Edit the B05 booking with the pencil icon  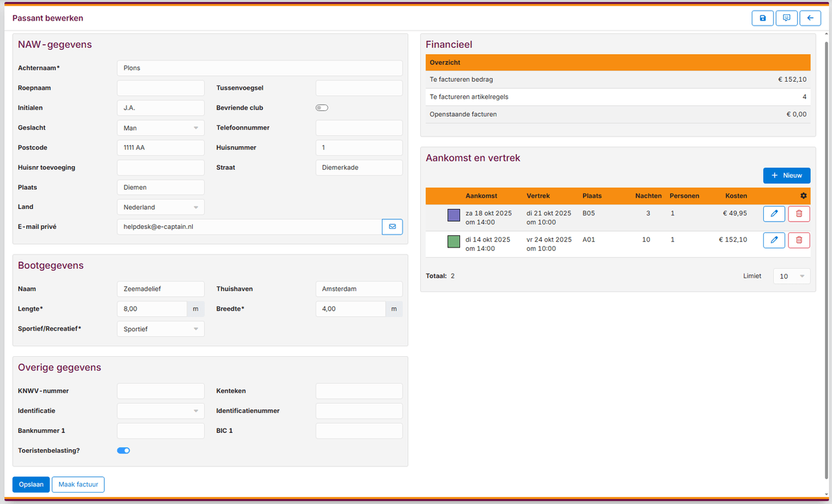[x=774, y=213]
